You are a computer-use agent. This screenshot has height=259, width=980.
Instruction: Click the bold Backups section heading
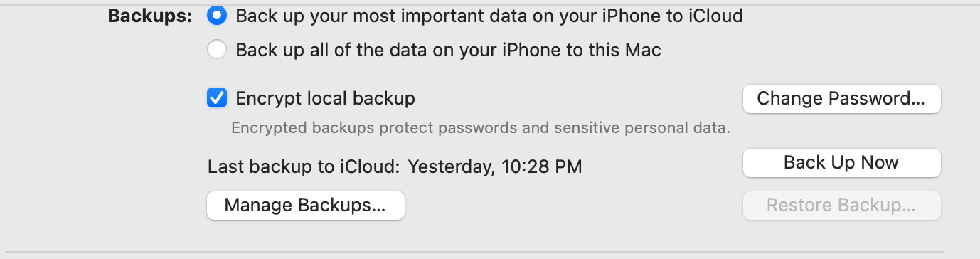click(150, 16)
